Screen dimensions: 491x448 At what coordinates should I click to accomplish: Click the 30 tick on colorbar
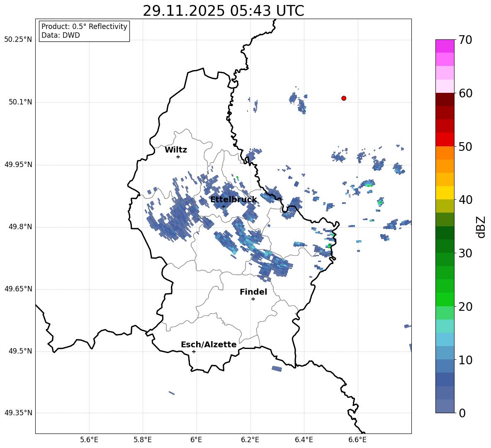465,253
